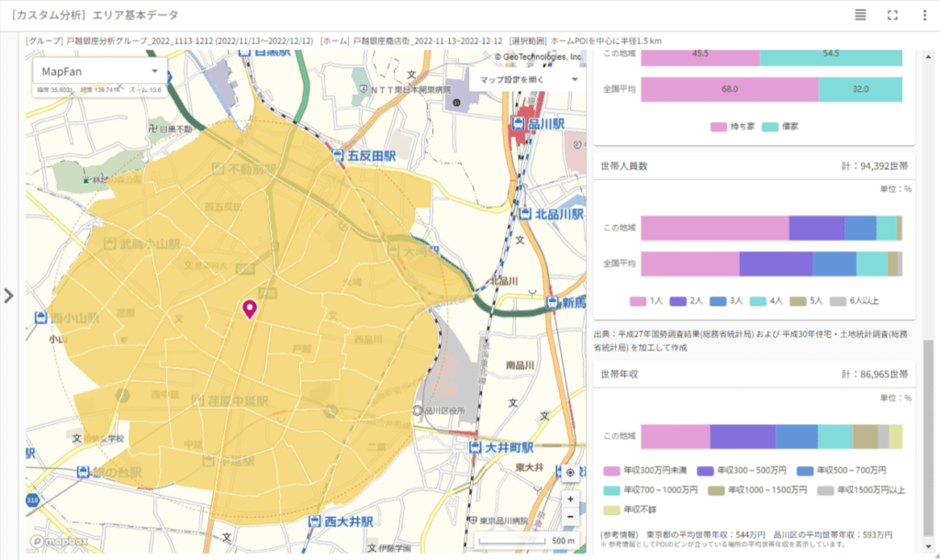Enter fullscreen mode using header icon
Viewport: 940px width, 560px height.
(x=892, y=15)
